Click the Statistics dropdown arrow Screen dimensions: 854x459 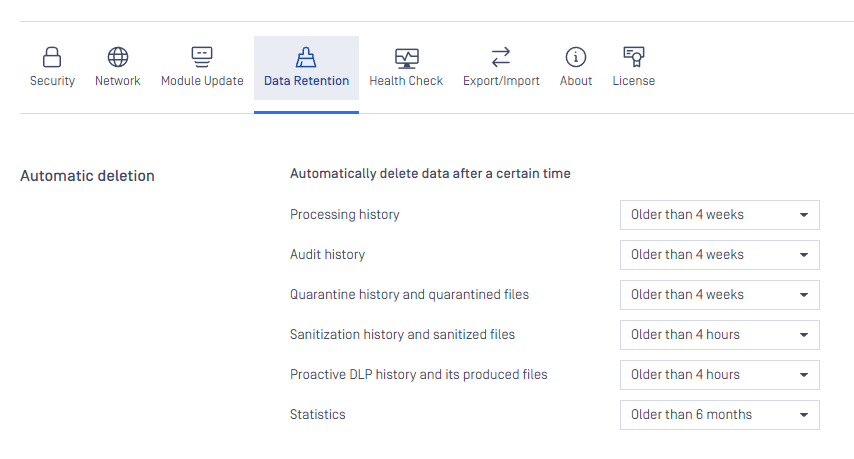click(804, 415)
